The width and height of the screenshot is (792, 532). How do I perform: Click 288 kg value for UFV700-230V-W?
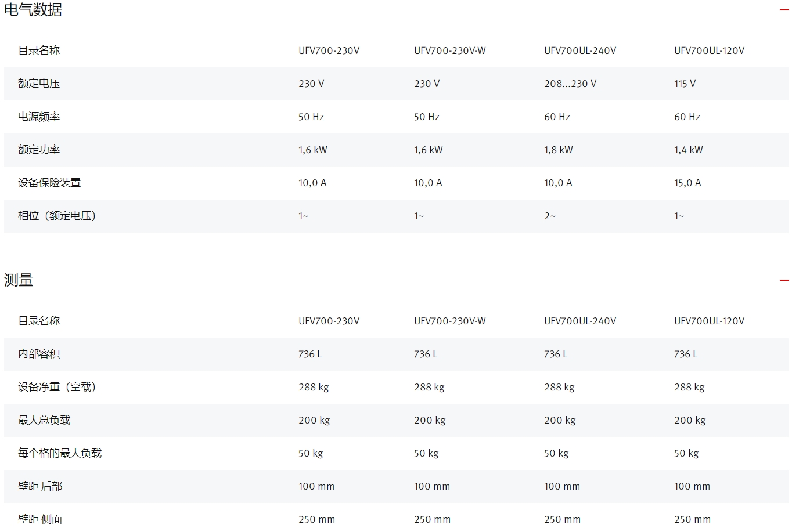point(429,387)
